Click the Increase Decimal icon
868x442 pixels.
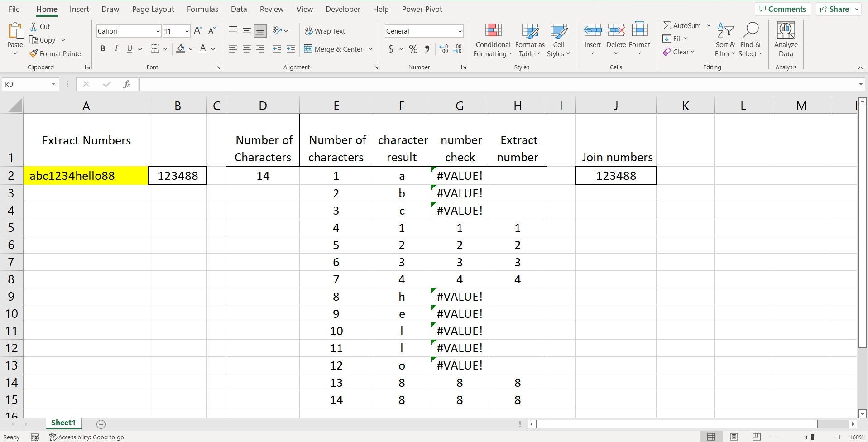point(444,49)
